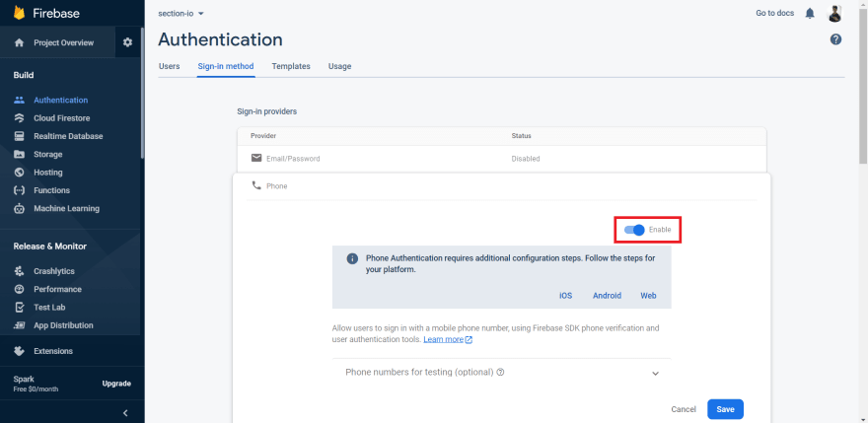Click Project Overview label
This screenshot has width=868, height=423.
pyautogui.click(x=64, y=42)
